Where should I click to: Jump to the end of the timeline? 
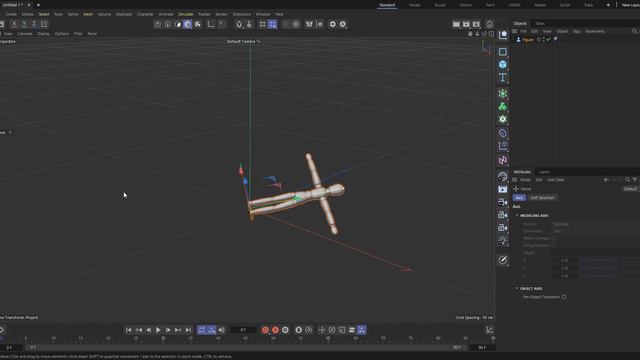[188, 330]
